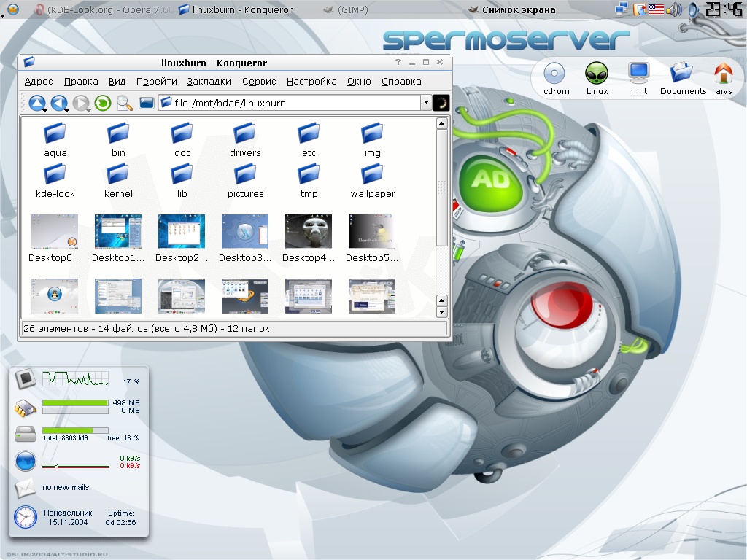Open the Сервис menu
This screenshot has width=747, height=560.
click(259, 82)
